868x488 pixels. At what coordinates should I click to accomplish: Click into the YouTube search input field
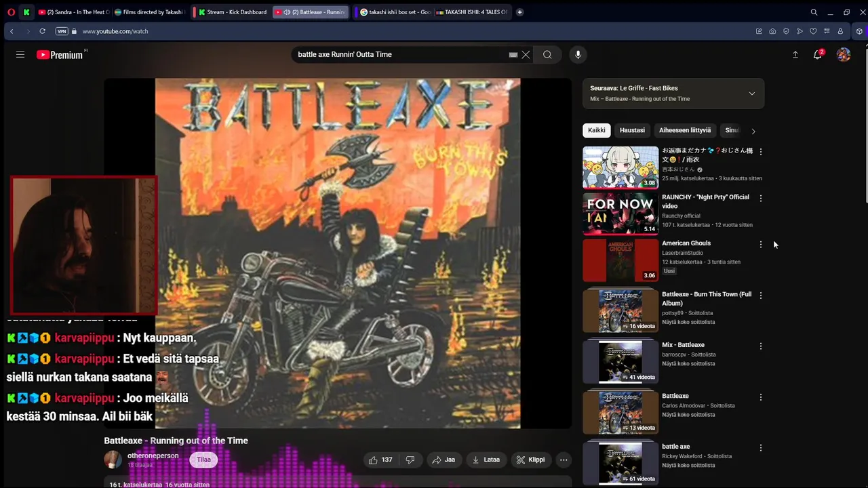click(x=400, y=55)
